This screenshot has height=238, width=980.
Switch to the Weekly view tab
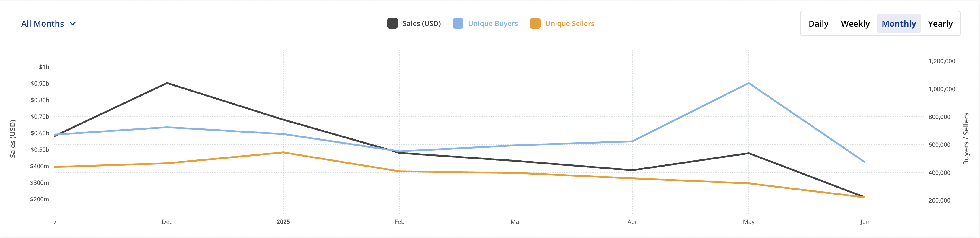tap(855, 23)
